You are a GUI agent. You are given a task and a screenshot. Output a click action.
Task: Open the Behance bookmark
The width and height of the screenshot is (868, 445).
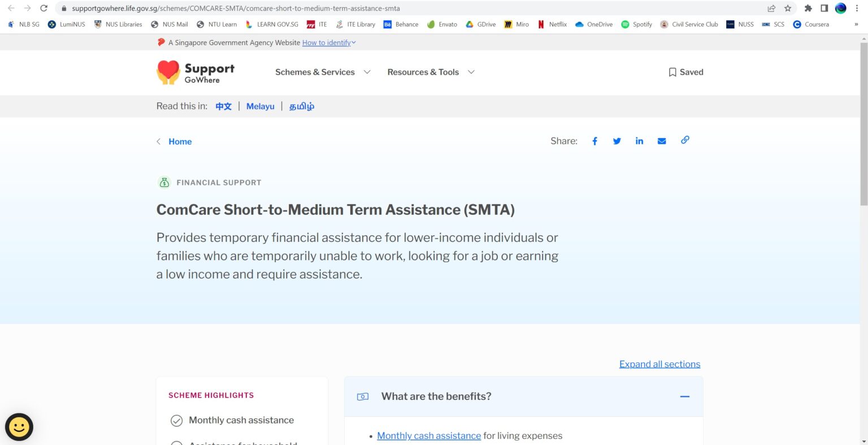click(401, 24)
